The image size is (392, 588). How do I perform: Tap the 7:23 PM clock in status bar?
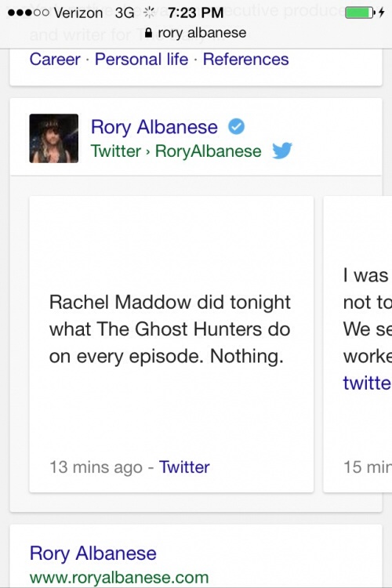point(195,13)
